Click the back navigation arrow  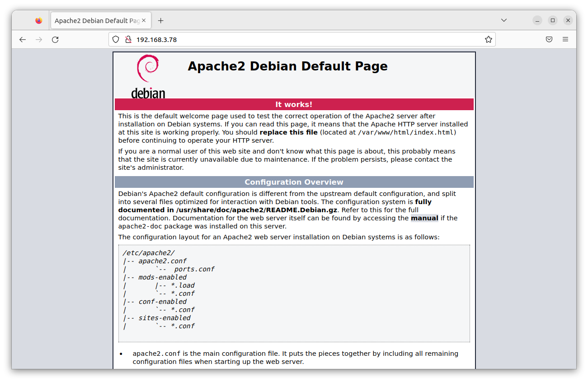click(x=23, y=39)
